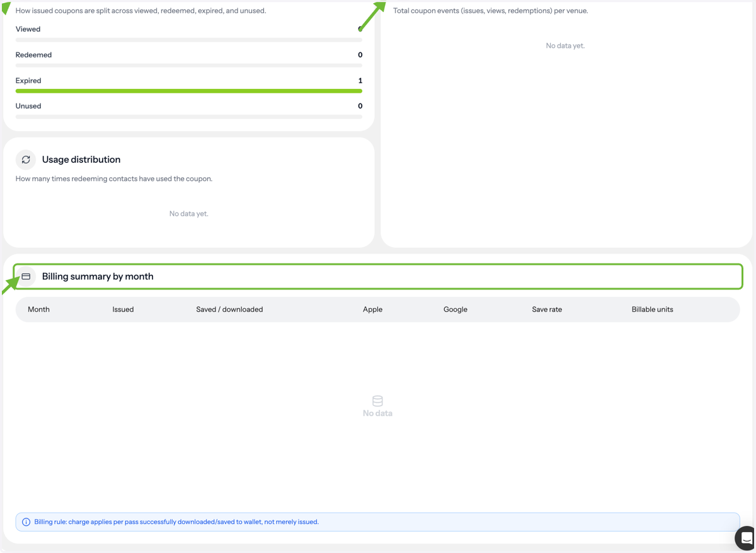This screenshot has height=553, width=756.
Task: Click the Expired label
Action: click(28, 81)
